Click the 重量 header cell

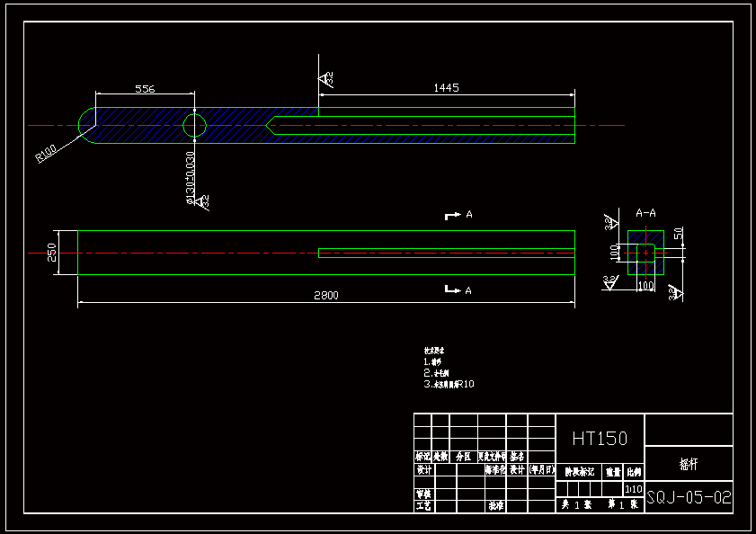(x=613, y=472)
